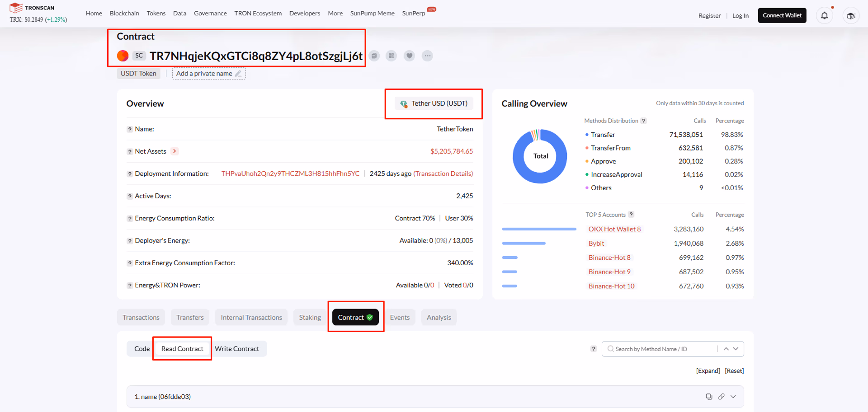Open the Developers menu
The image size is (868, 412).
coord(305,14)
